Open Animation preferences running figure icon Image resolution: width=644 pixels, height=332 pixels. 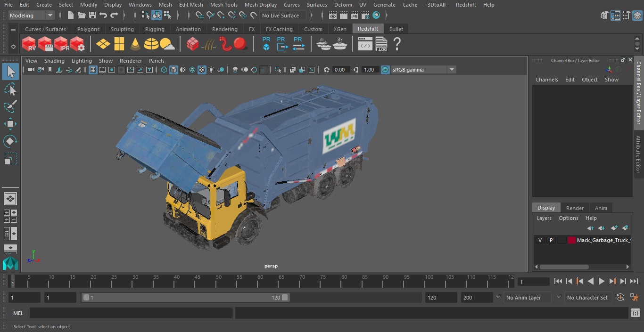[634, 298]
